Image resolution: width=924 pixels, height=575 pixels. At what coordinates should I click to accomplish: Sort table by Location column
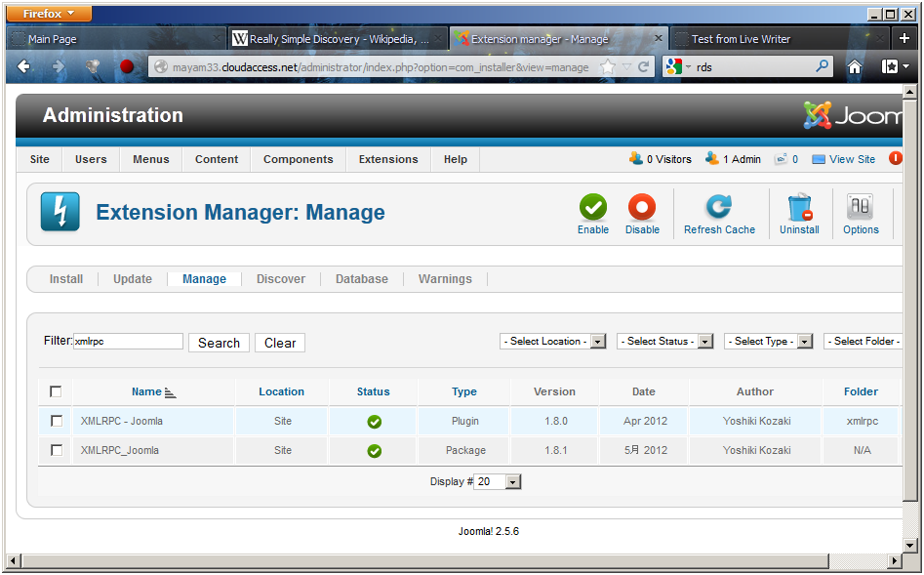pyautogui.click(x=282, y=391)
